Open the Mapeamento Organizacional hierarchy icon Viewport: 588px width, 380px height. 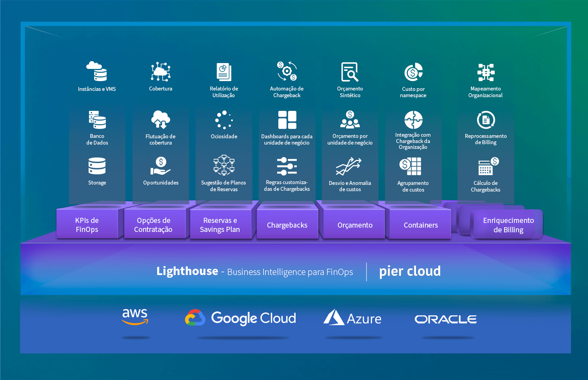[x=486, y=72]
